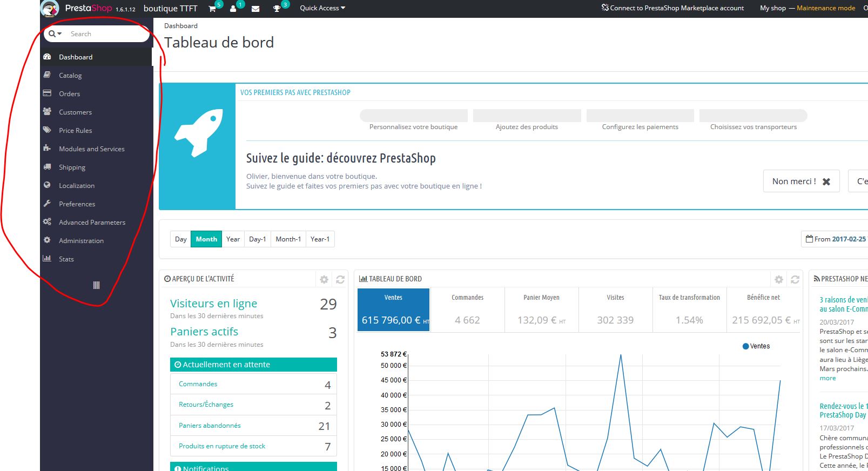Select the Month period button
The width and height of the screenshot is (868, 471).
pos(206,239)
